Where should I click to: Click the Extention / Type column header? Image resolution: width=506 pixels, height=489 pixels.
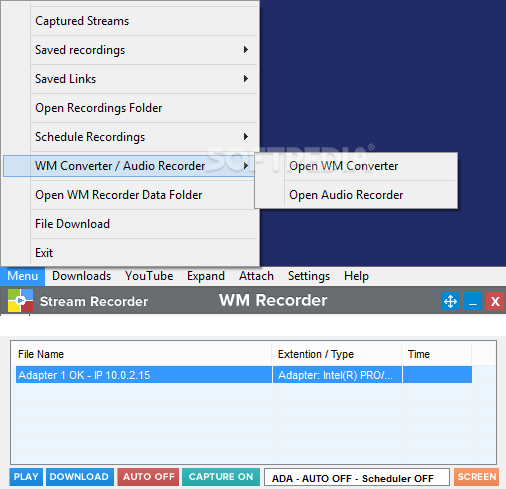(337, 354)
